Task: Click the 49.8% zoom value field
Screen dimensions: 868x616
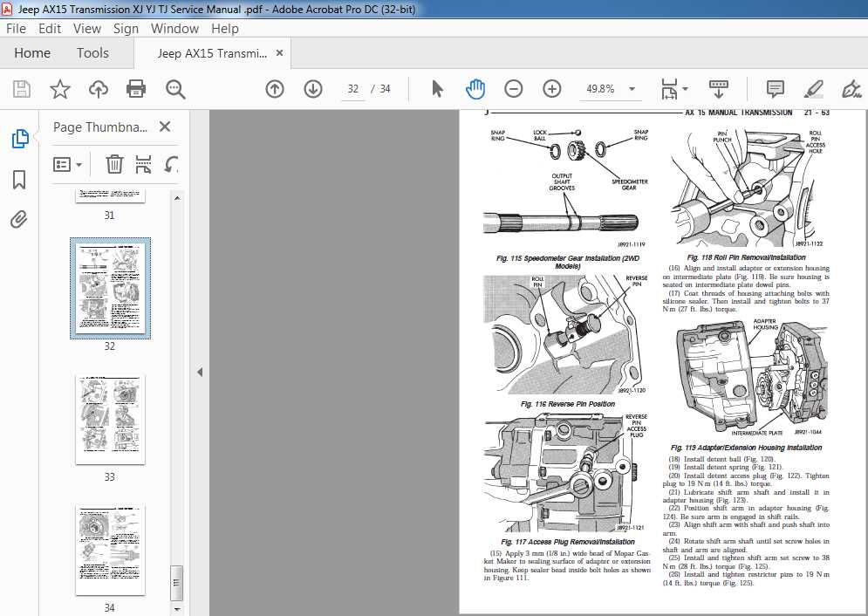Action: coord(600,89)
